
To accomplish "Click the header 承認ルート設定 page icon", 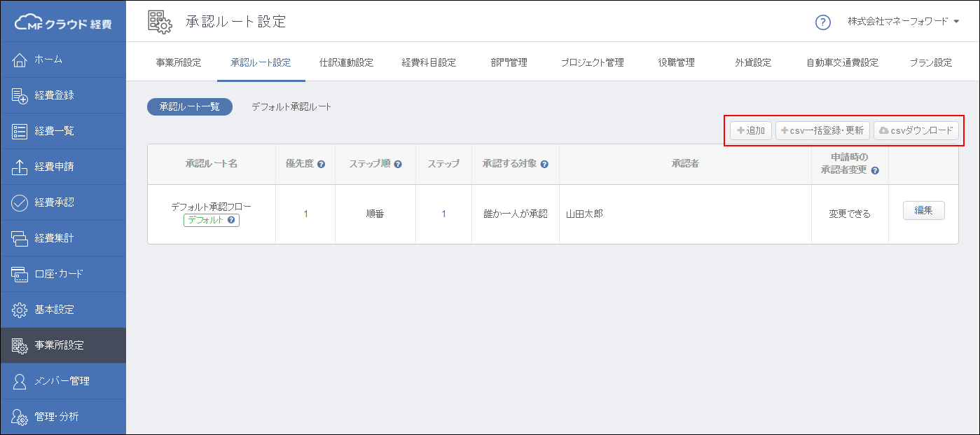I will click(160, 22).
